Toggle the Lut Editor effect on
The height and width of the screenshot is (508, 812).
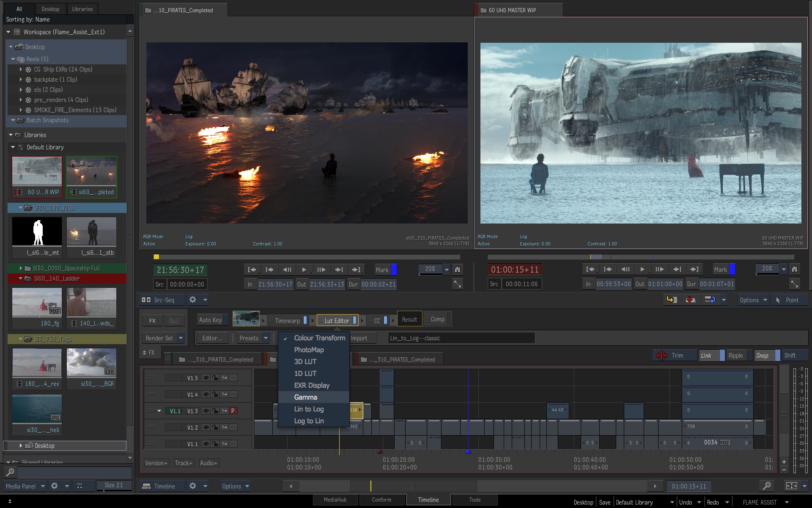(354, 320)
